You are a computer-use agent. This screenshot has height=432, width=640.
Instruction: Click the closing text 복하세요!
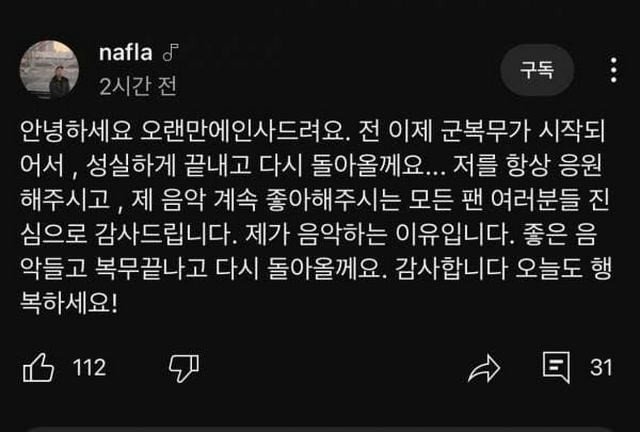point(69,304)
